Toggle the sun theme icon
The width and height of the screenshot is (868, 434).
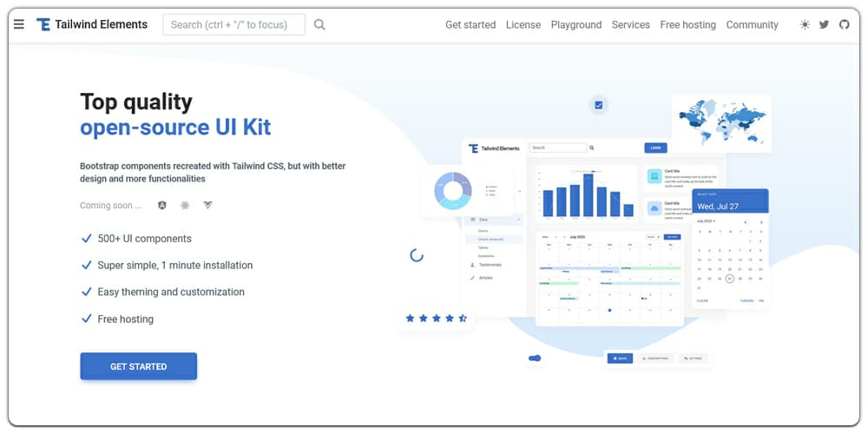coord(805,24)
